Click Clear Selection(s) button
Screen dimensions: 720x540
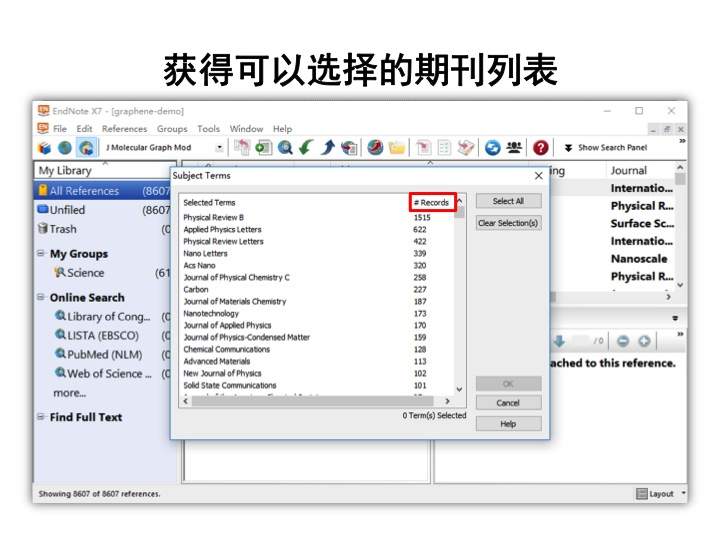pyautogui.click(x=508, y=223)
